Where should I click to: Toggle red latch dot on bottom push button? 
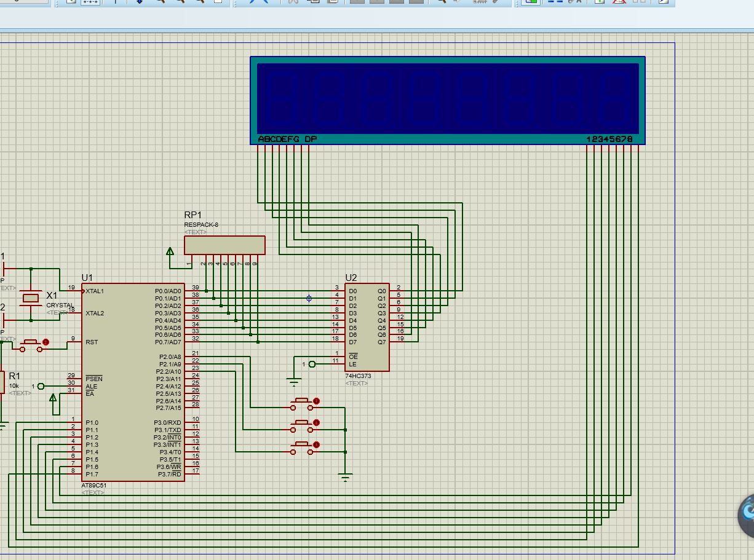[317, 444]
